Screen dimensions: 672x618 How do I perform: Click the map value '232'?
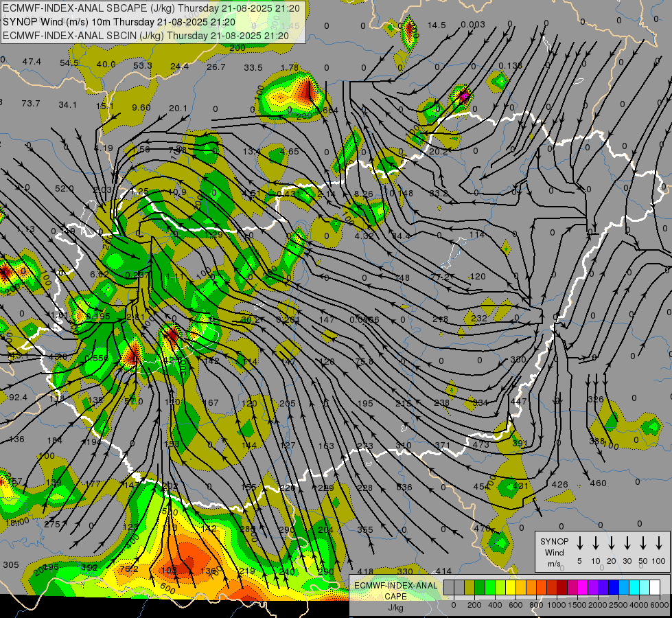tap(478, 318)
